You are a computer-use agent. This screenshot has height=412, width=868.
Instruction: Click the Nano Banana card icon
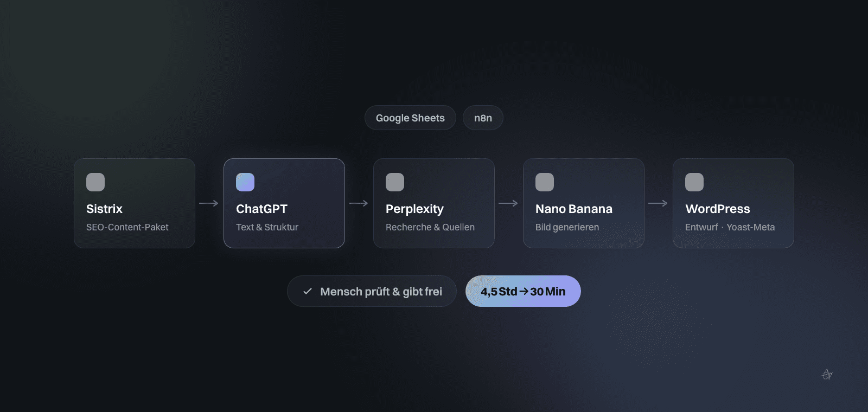pos(545,182)
